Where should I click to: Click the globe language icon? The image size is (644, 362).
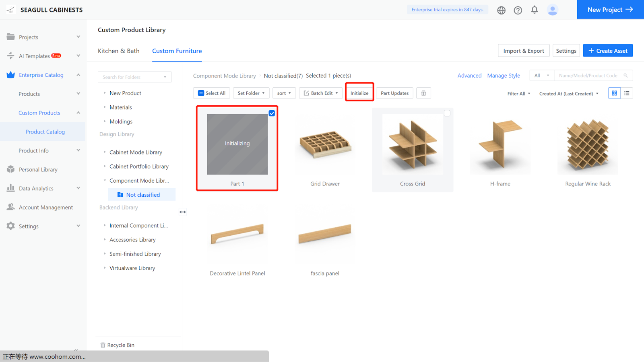(501, 10)
